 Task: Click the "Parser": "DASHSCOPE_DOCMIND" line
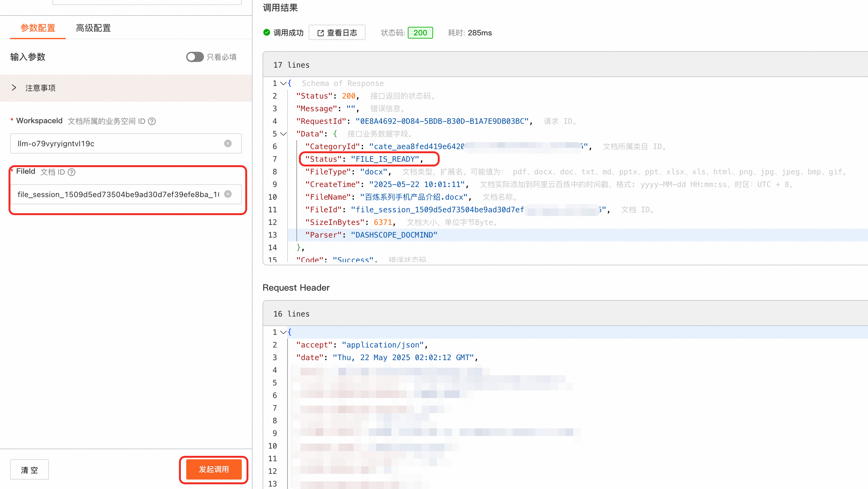tap(371, 235)
